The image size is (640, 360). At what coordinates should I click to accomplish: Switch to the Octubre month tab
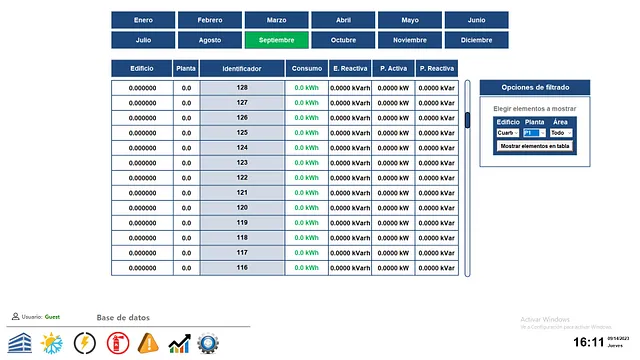[x=343, y=40]
